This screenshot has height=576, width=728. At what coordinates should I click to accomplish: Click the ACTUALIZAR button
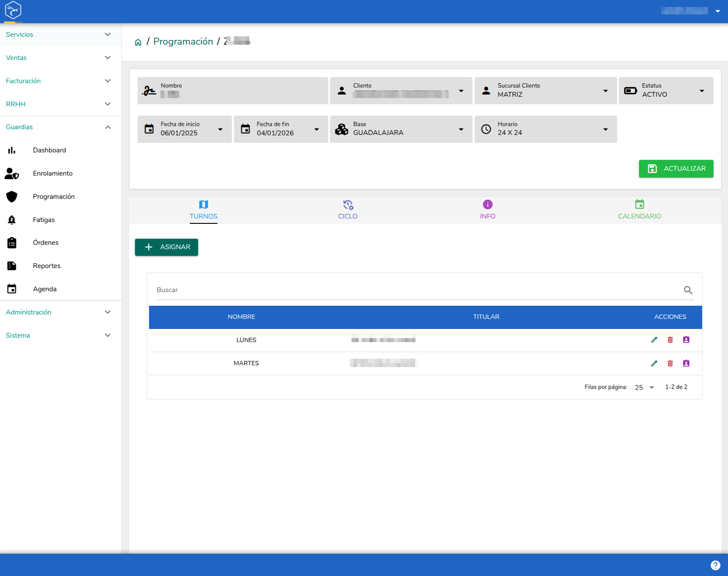(x=676, y=169)
